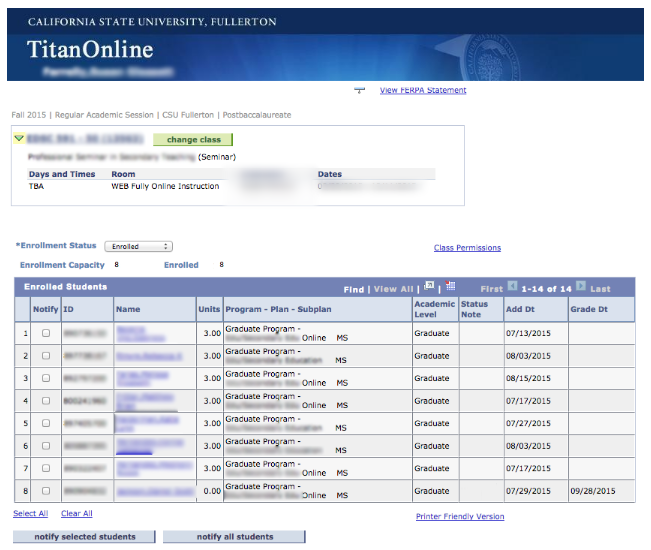Sort by the Academic Level column header

434,309
